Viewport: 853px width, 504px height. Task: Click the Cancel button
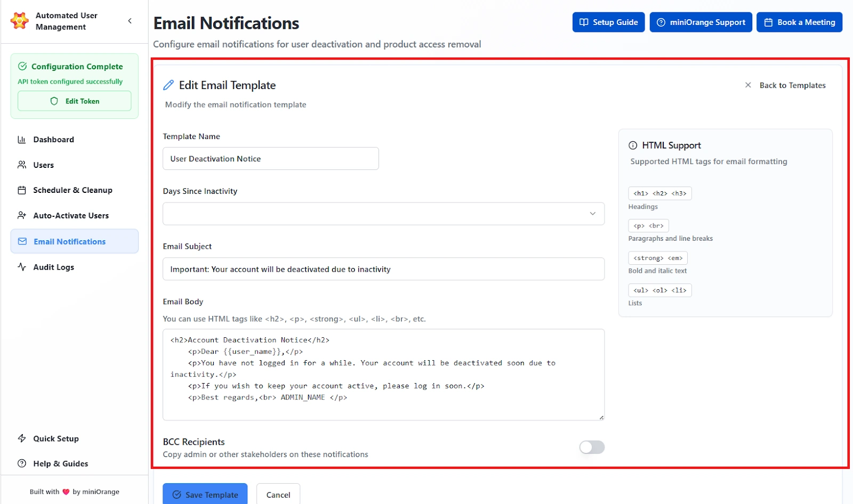[x=278, y=494]
